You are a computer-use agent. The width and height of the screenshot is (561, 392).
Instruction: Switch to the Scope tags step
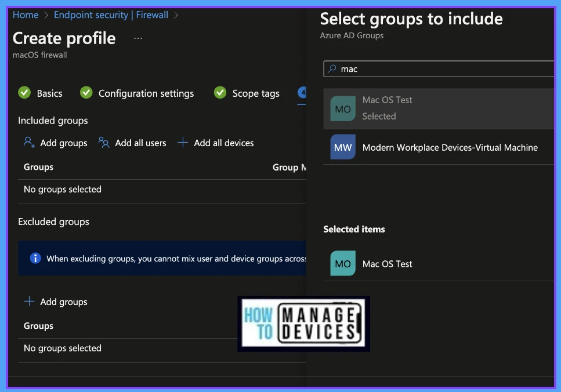click(256, 93)
